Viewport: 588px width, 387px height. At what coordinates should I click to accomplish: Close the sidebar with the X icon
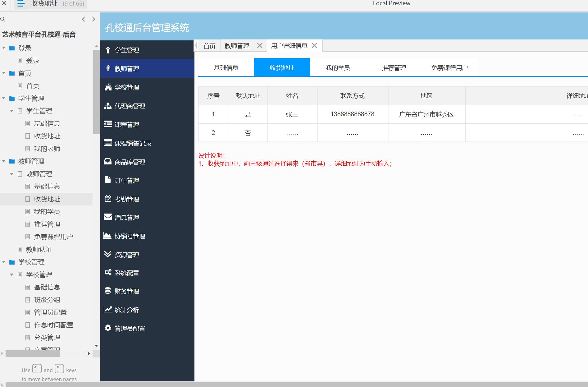[4, 3]
